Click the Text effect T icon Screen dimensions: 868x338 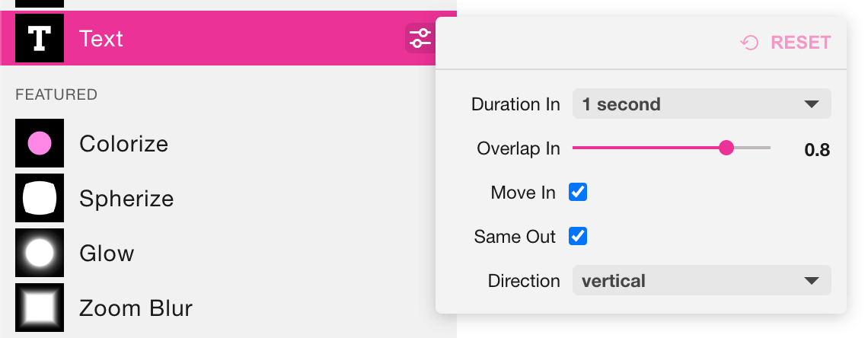[40, 38]
